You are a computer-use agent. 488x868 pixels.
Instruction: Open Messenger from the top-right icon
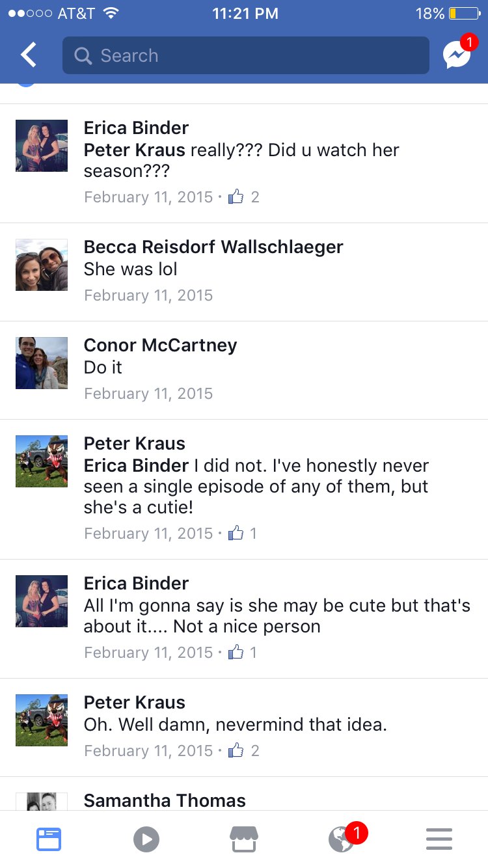[457, 55]
